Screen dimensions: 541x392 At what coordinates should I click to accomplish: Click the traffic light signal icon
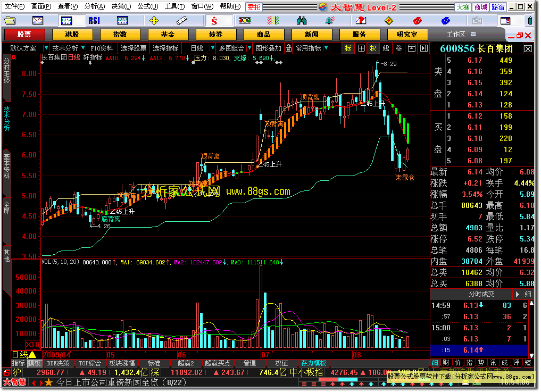(x=245, y=21)
